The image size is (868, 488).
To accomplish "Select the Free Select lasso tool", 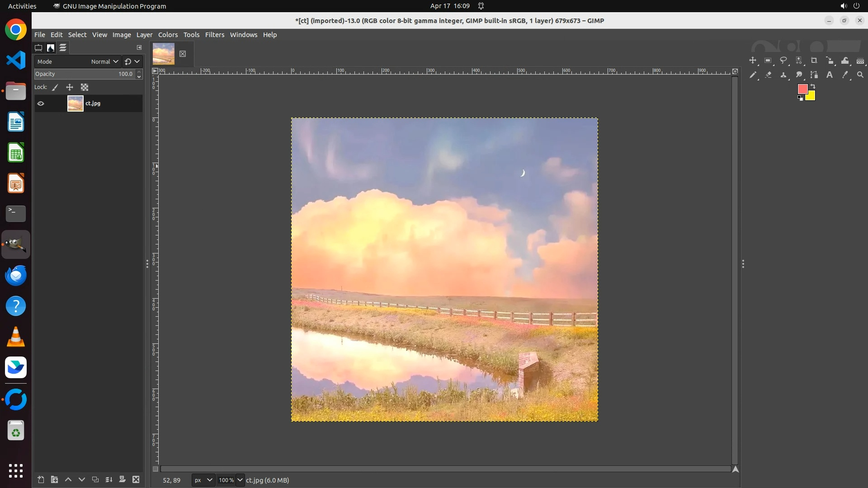I will coord(783,61).
